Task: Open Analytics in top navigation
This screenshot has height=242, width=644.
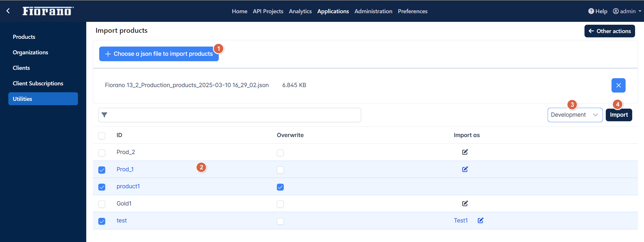Action: pyautogui.click(x=300, y=11)
